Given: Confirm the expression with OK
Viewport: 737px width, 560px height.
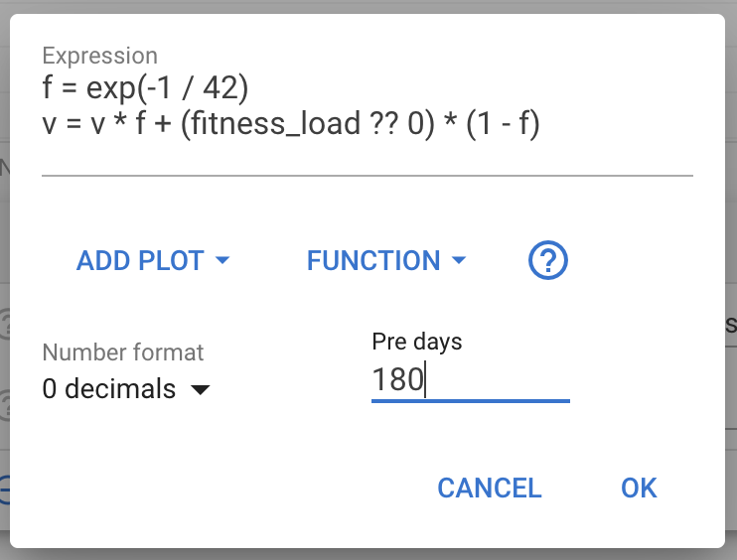Looking at the screenshot, I should point(639,488).
